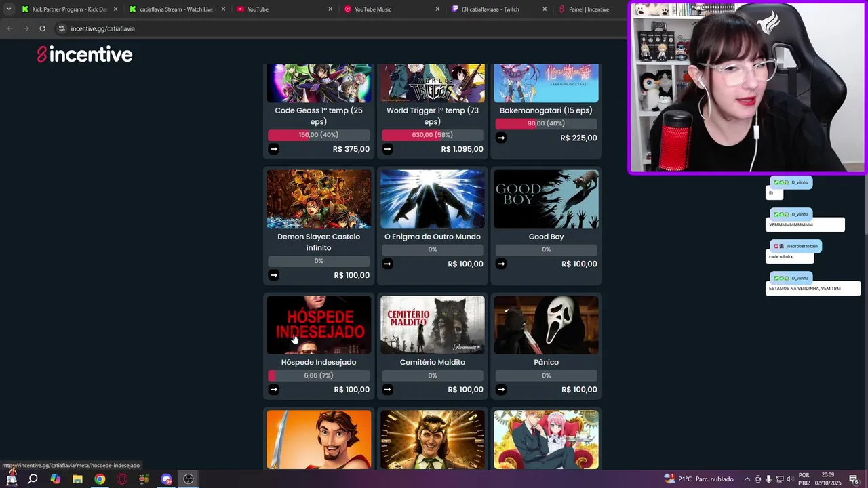
Task: Open the Cemitério Maldito title link
Action: (433, 362)
